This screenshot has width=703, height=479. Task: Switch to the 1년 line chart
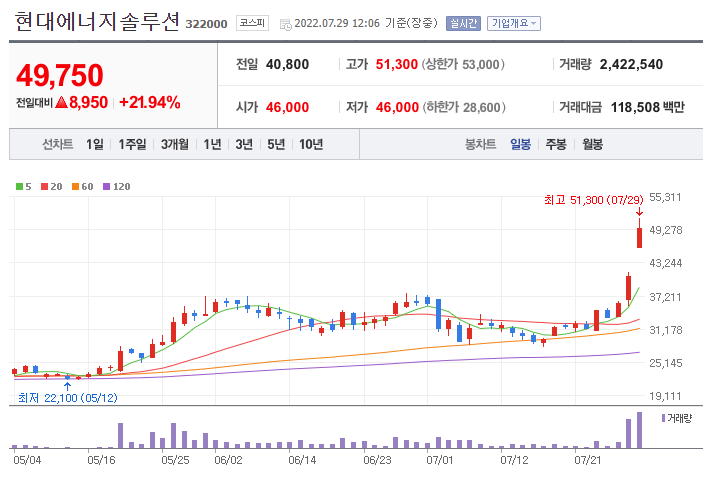213,144
